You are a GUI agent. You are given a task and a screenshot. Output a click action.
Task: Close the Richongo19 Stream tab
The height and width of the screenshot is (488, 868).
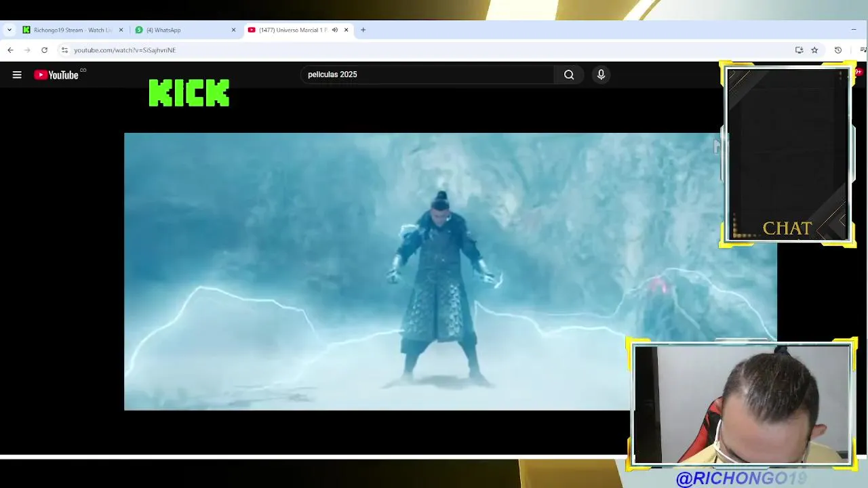121,30
